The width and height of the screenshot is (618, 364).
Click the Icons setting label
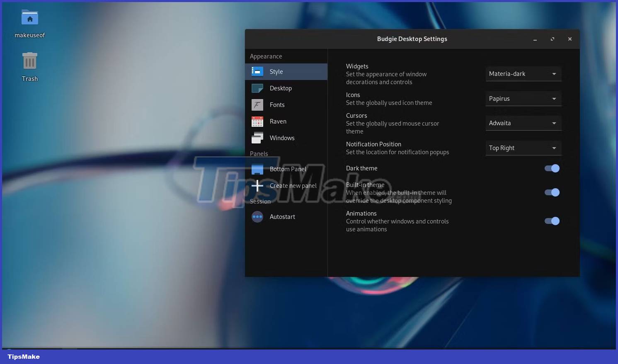tap(353, 95)
